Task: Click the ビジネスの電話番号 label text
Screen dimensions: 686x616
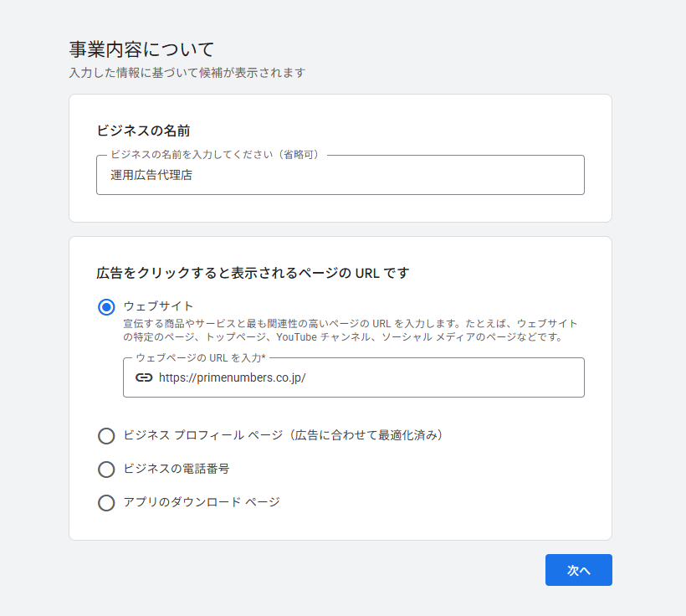Action: [176, 469]
